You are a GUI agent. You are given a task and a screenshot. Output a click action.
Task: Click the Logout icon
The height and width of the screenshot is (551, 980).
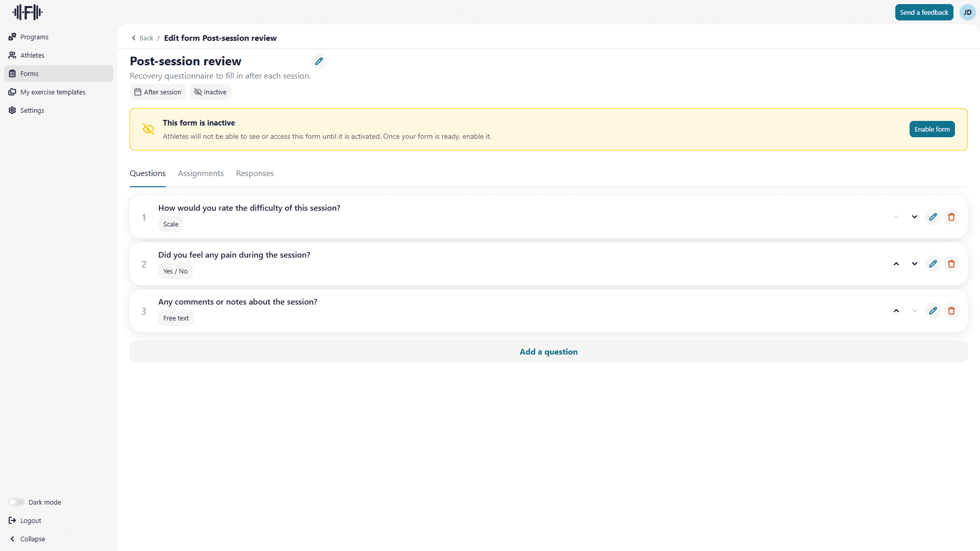12,520
